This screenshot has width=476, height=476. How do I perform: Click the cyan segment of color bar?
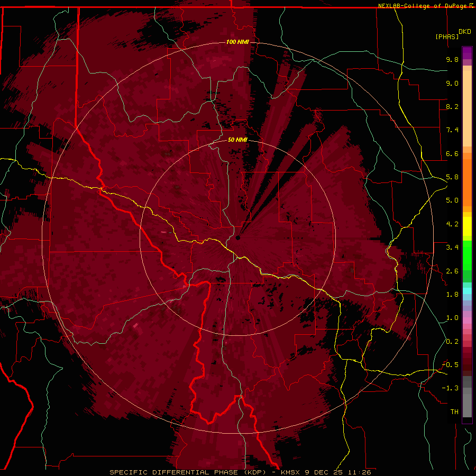click(x=467, y=291)
